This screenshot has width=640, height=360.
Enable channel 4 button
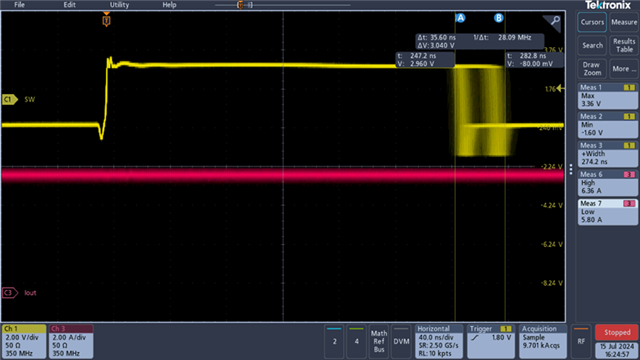[x=357, y=341]
